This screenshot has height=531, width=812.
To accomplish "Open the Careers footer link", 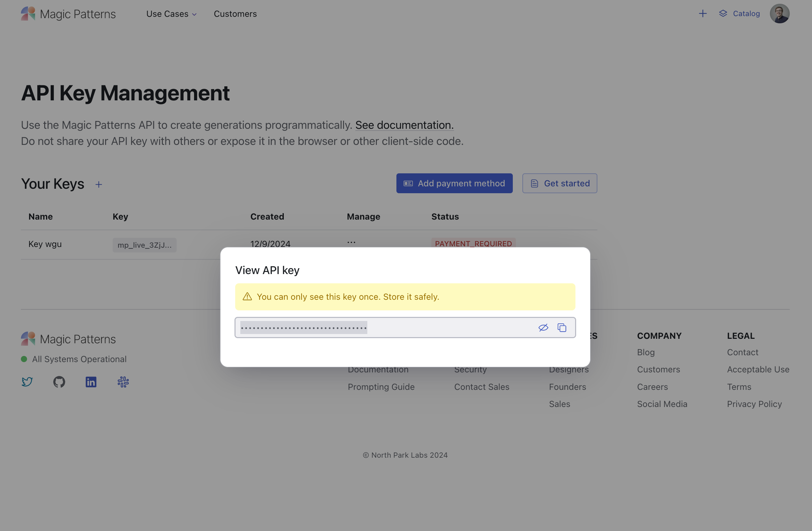I will click(x=652, y=387).
